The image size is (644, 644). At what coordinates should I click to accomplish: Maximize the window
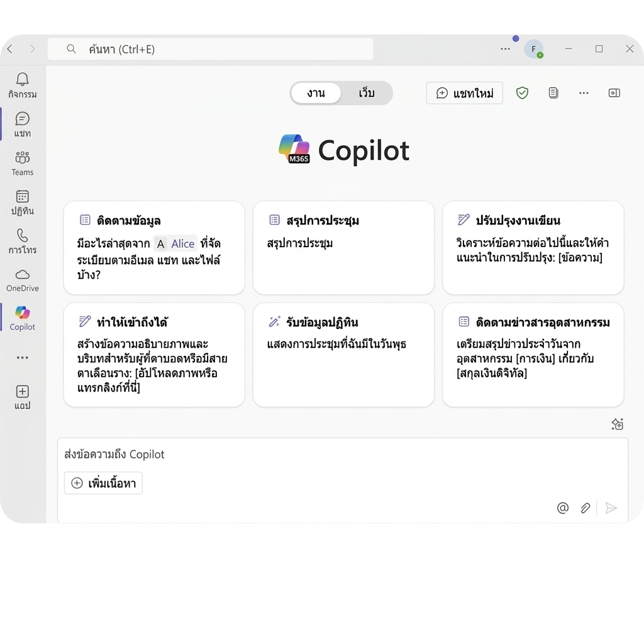599,49
